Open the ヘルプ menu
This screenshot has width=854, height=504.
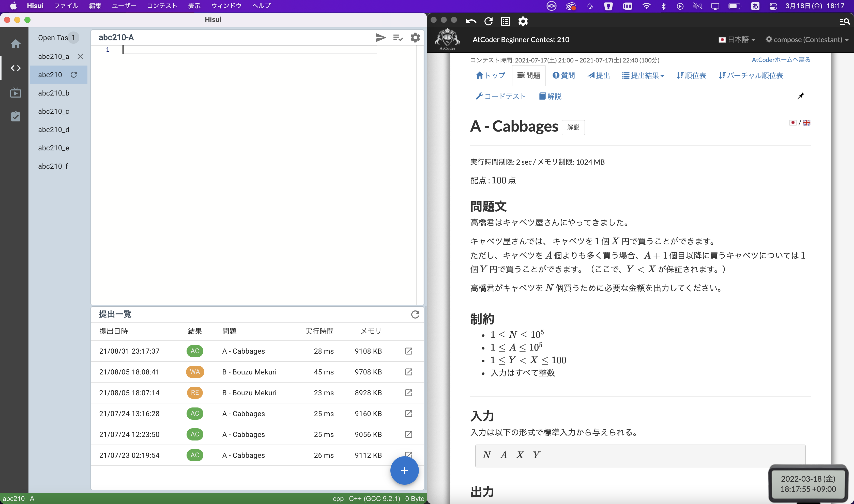pos(262,6)
